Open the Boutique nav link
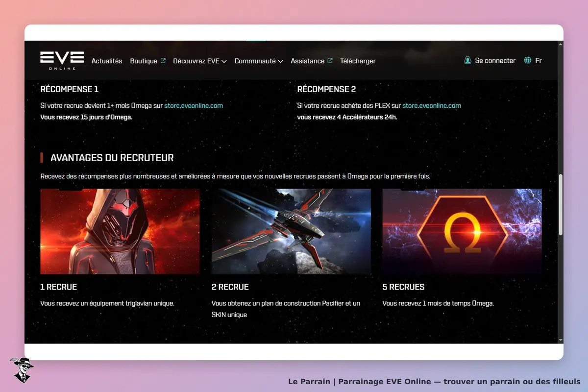The image size is (588, 392). pyautogui.click(x=144, y=61)
